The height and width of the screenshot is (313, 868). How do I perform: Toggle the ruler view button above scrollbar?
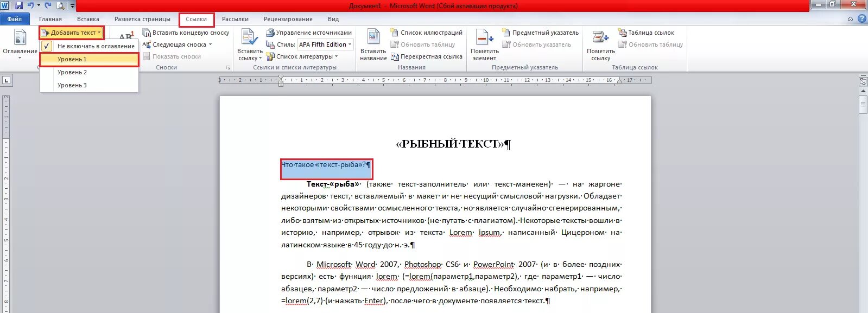[863, 81]
